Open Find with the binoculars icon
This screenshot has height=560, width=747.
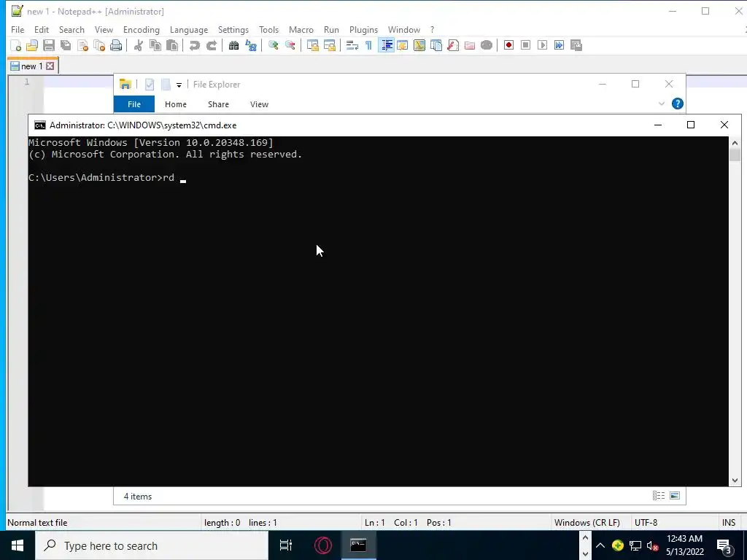click(x=234, y=45)
